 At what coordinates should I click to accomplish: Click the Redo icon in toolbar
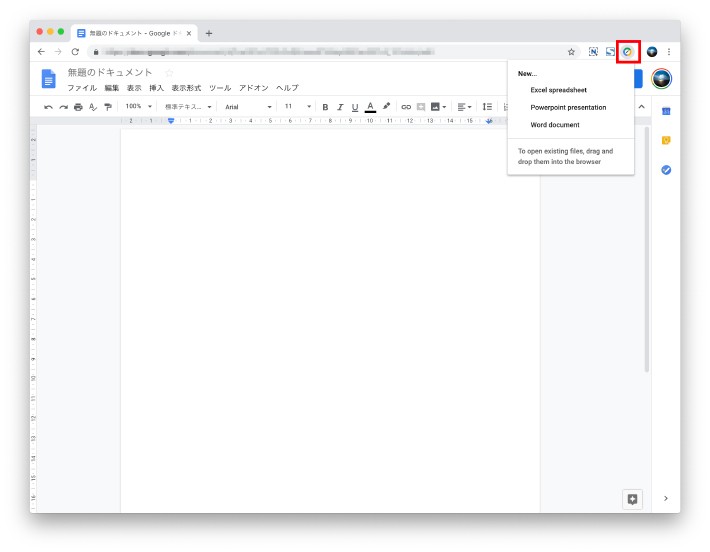tap(63, 107)
